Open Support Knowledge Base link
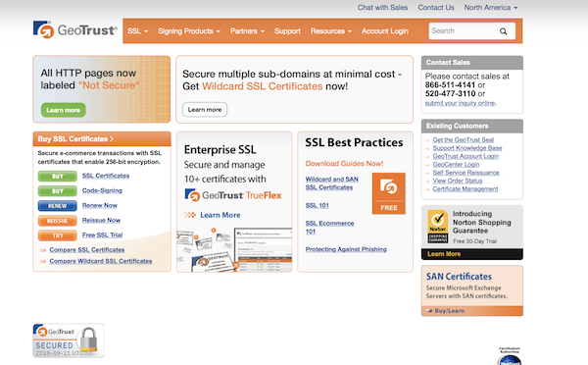This screenshot has width=588, height=365. pyautogui.click(x=467, y=148)
